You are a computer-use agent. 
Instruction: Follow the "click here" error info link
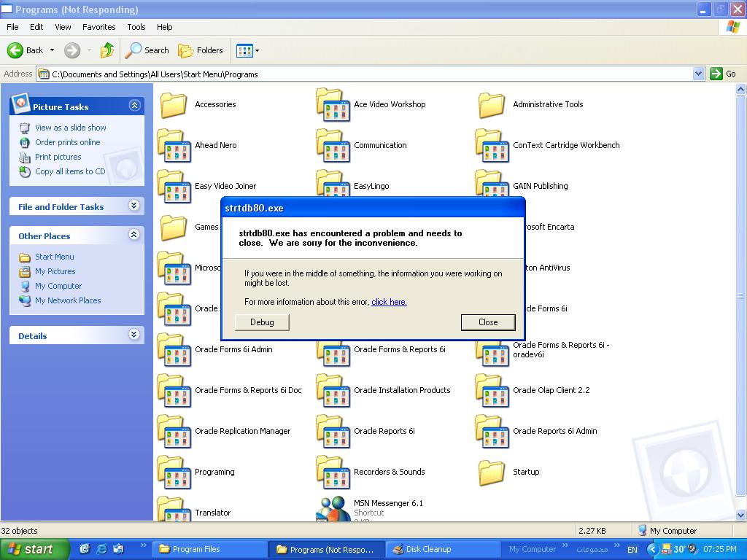pyautogui.click(x=389, y=302)
